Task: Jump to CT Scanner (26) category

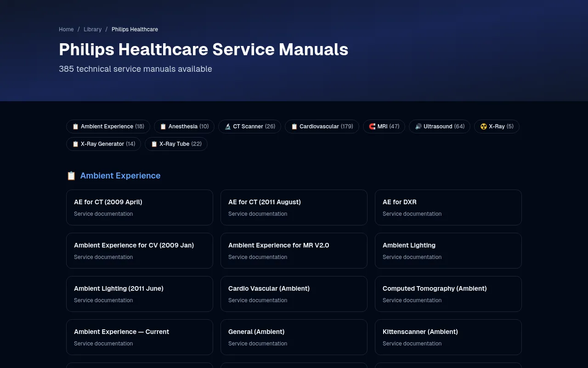Action: tap(250, 126)
